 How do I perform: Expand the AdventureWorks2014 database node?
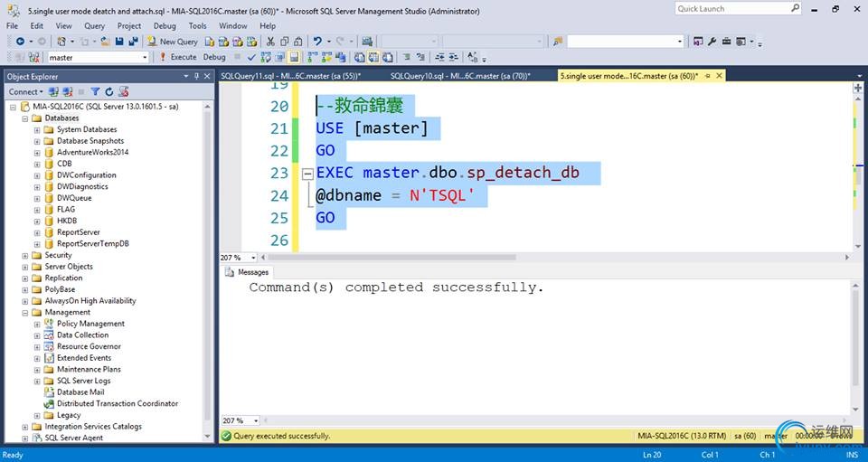coord(37,153)
